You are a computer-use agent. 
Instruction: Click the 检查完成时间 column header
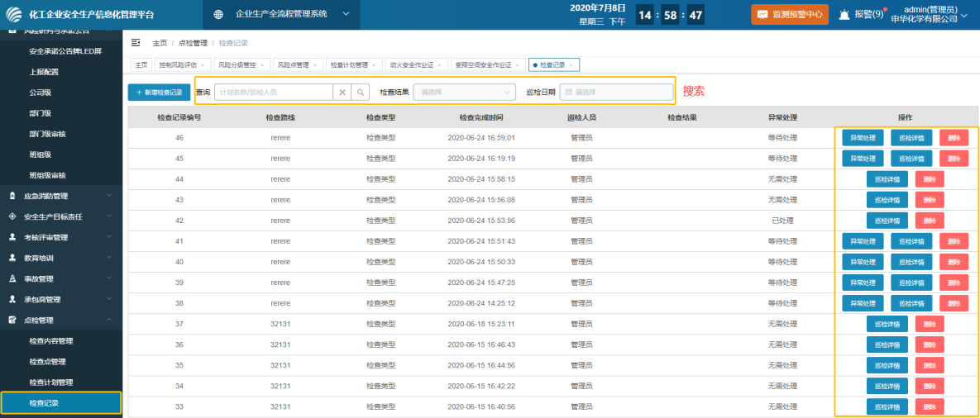[x=481, y=117]
